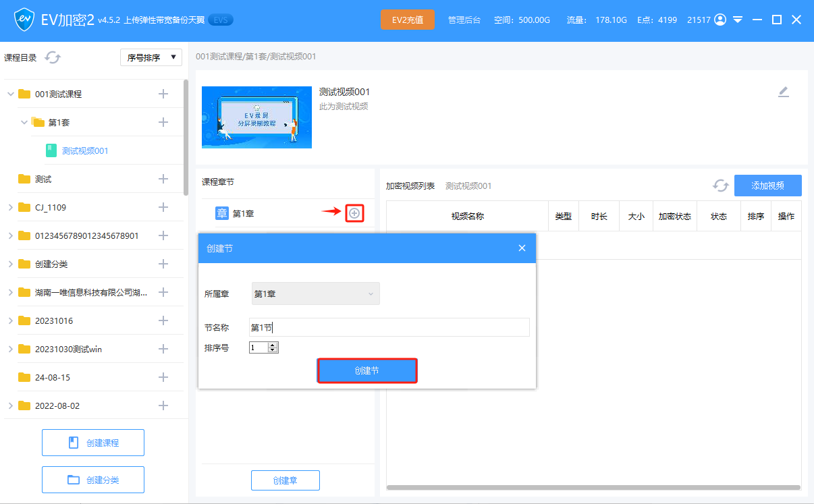
Task: Click the 创建节 confirm button
Action: point(367,370)
